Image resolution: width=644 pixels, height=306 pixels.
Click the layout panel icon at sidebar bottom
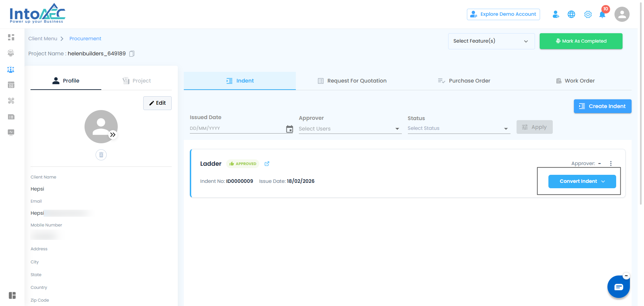click(x=12, y=295)
